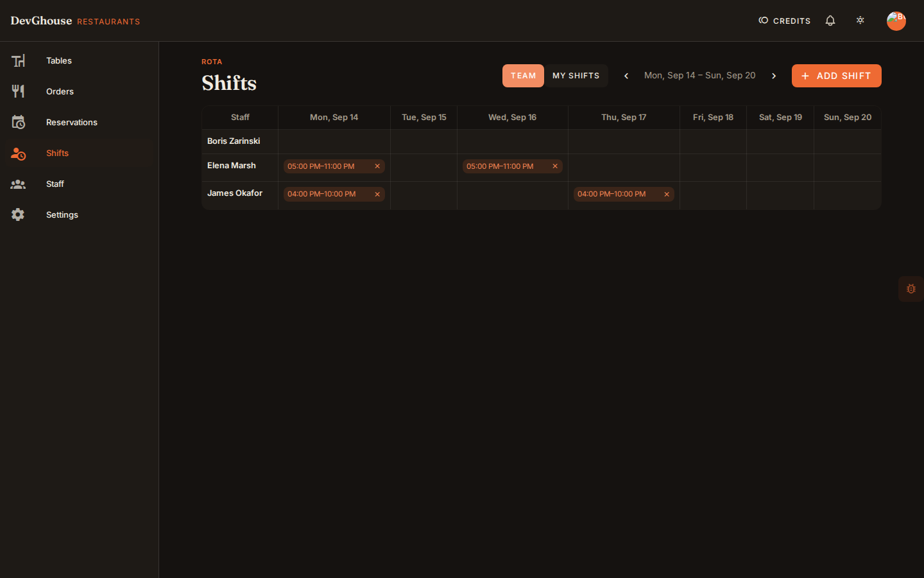Click the Add Shift button
Image resolution: width=924 pixels, height=578 pixels.
[836, 76]
